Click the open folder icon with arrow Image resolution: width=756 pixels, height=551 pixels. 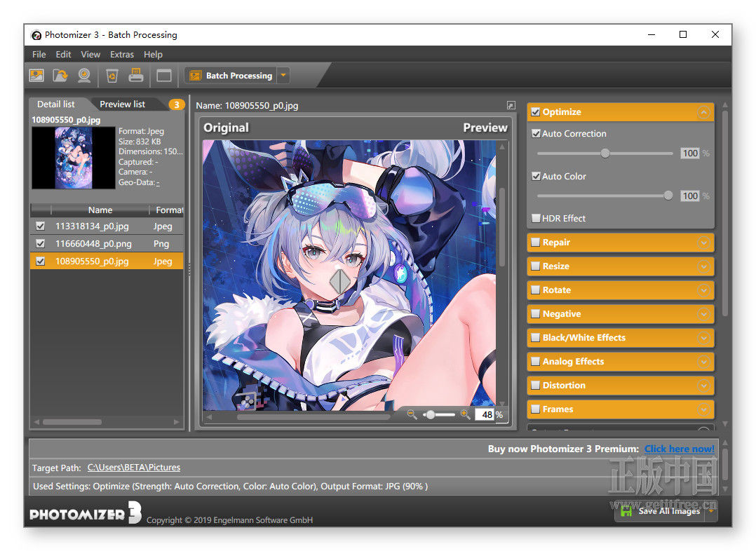click(x=60, y=75)
